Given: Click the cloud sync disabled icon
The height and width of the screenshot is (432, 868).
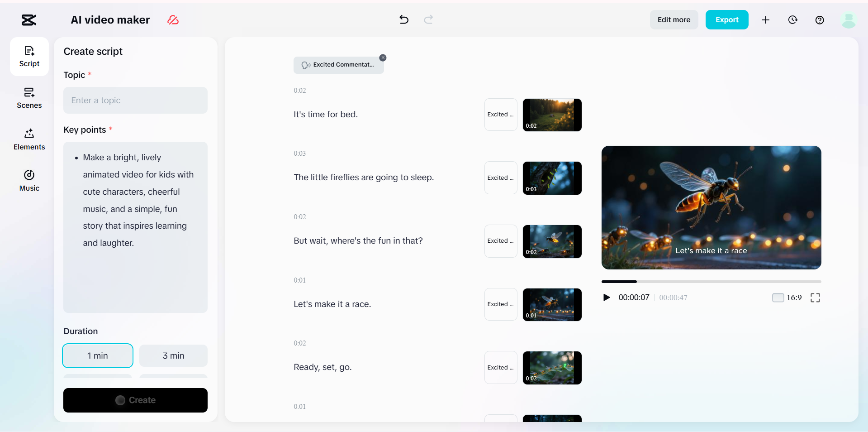Looking at the screenshot, I should (173, 20).
